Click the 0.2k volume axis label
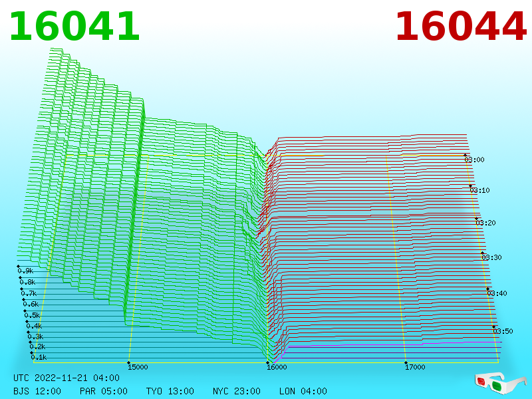532x399 pixels. (37, 346)
